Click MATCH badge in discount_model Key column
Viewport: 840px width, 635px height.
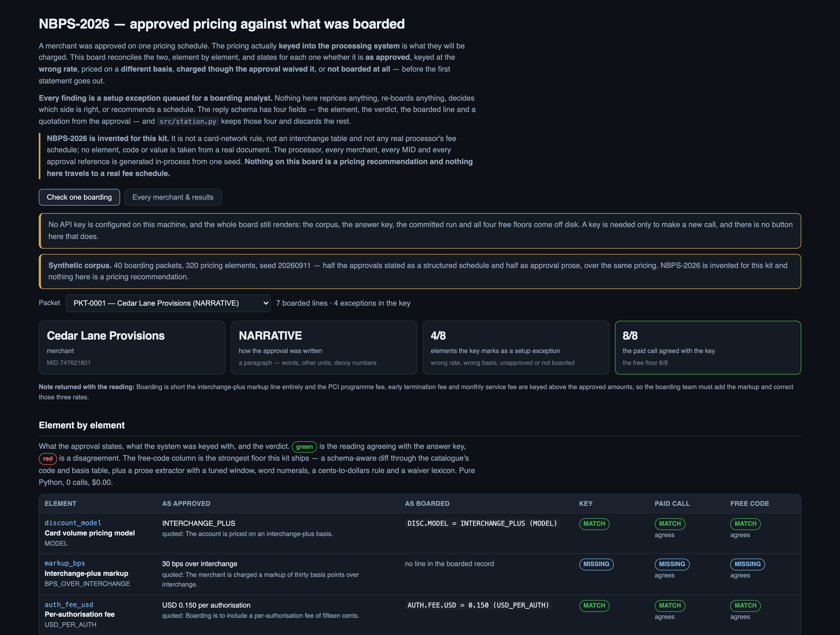pyautogui.click(x=594, y=524)
